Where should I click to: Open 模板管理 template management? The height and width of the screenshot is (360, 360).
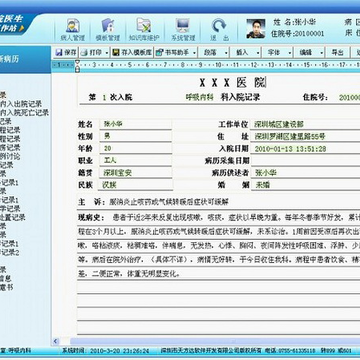coord(108,30)
